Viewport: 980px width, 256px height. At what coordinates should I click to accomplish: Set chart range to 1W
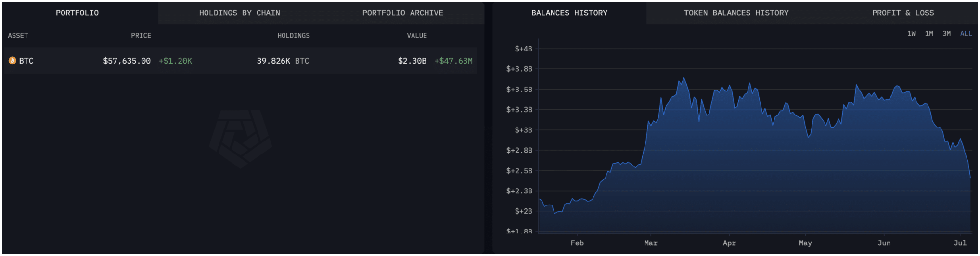[x=911, y=34]
